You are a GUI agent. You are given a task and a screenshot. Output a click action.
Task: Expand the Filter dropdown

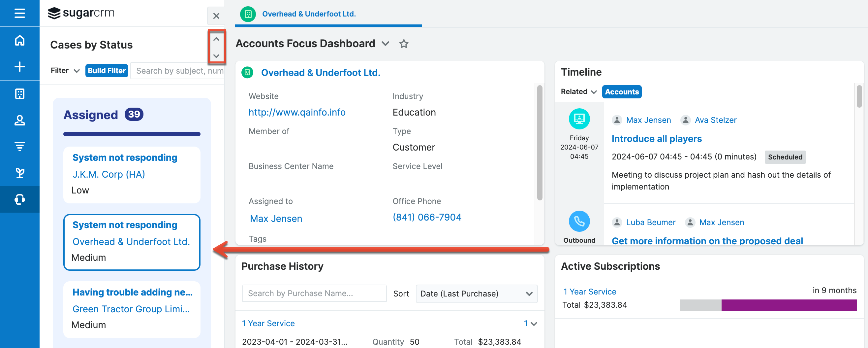tap(65, 70)
